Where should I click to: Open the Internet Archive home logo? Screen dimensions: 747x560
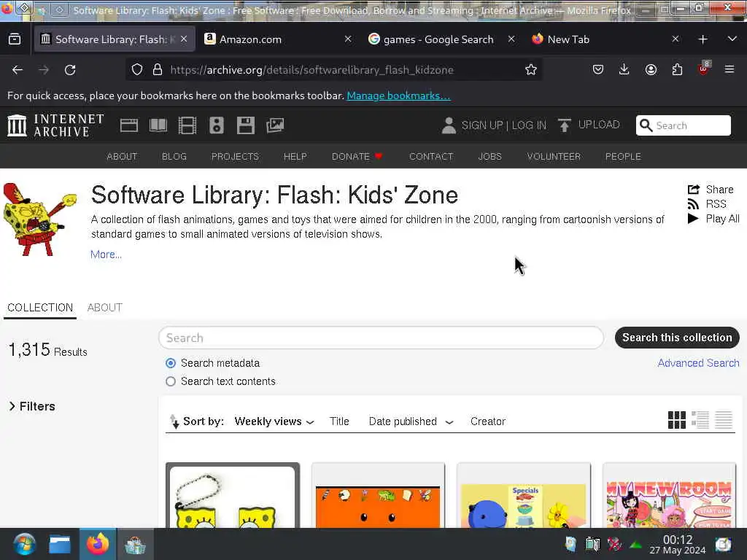(x=55, y=125)
